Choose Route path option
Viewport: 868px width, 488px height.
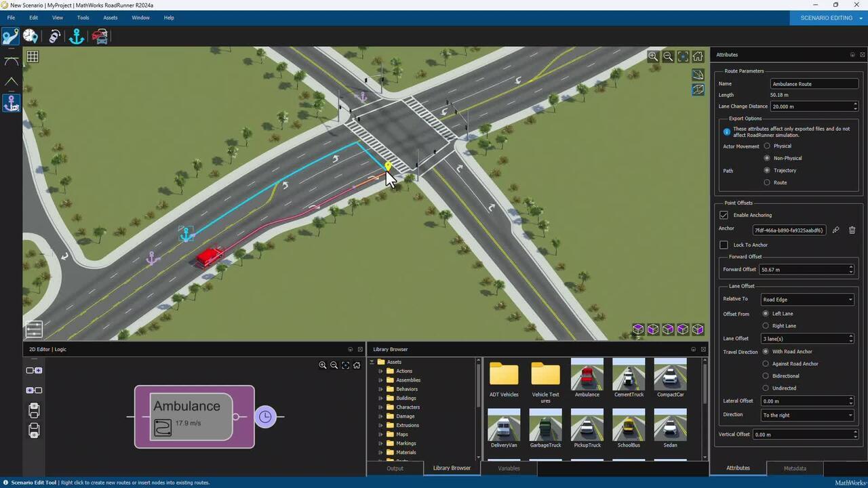767,182
